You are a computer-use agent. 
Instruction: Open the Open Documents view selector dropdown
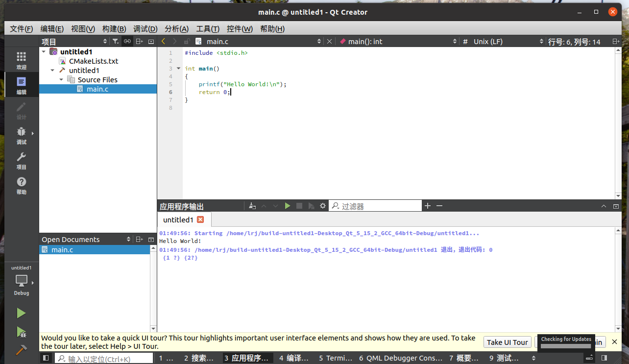pyautogui.click(x=86, y=240)
